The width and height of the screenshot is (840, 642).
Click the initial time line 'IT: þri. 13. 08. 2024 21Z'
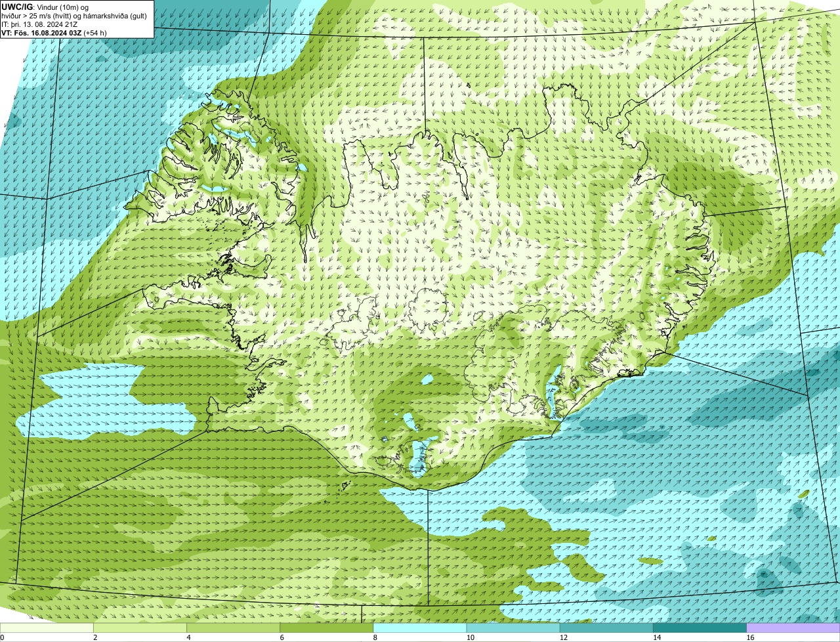click(x=39, y=24)
